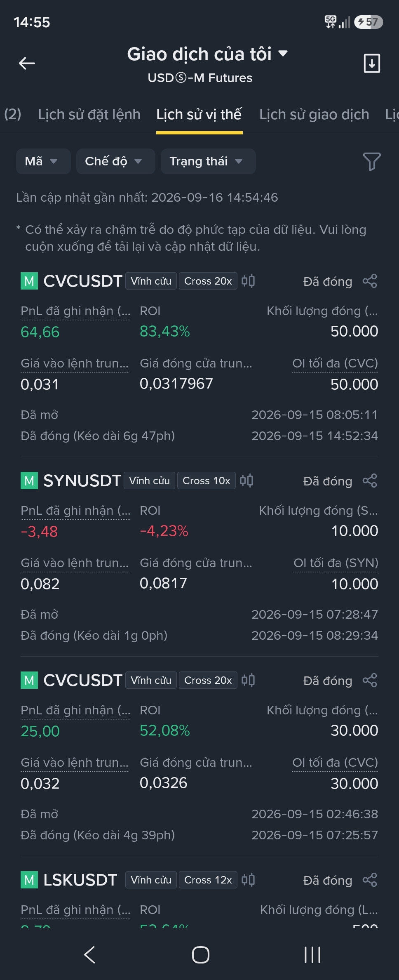
Task: Open the Giao dịch của tôi title dropdown
Action: click(207, 54)
